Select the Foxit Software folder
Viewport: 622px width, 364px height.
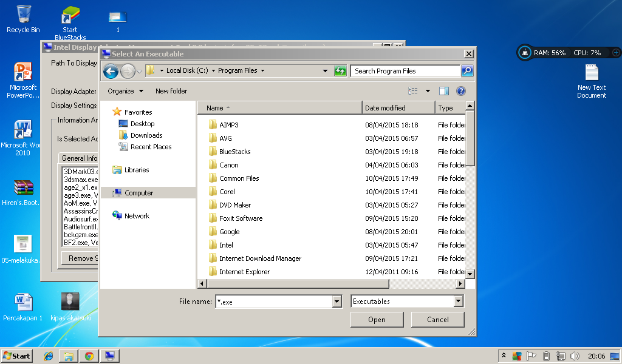pyautogui.click(x=235, y=218)
